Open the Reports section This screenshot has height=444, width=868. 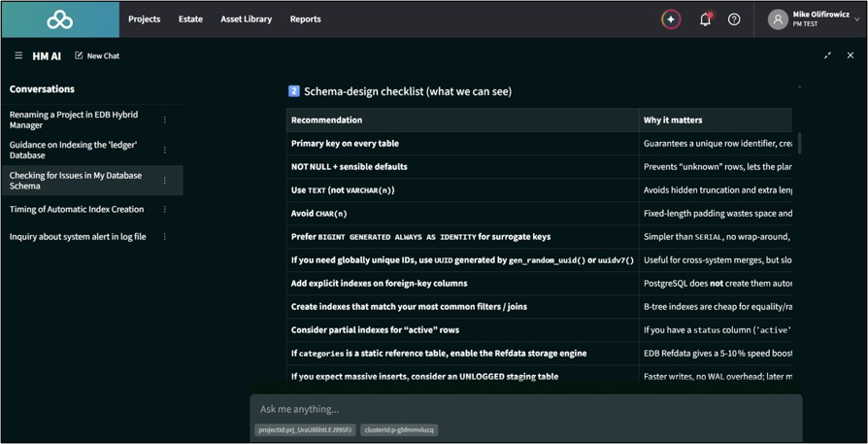[x=306, y=19]
